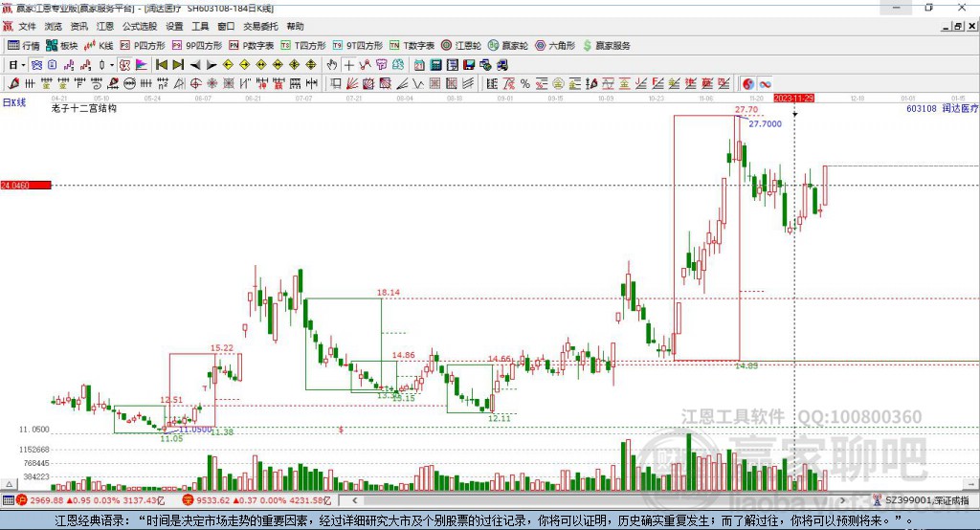Toggle the blue-red infinity icon
This screenshot has height=530, width=980.
[x=765, y=84]
